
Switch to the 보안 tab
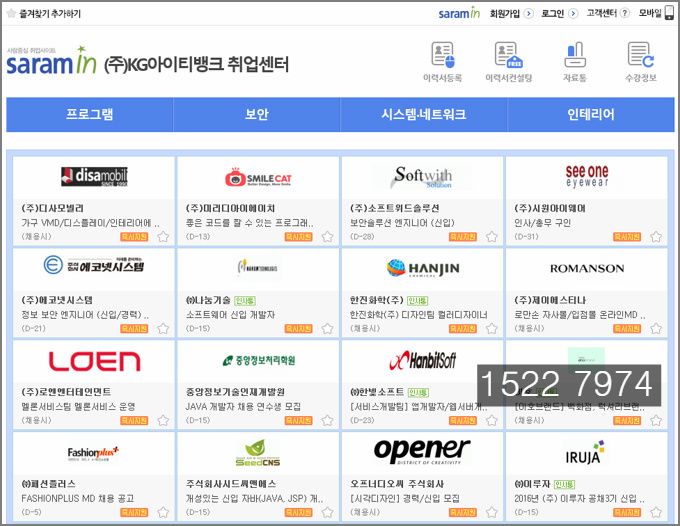[x=257, y=114]
